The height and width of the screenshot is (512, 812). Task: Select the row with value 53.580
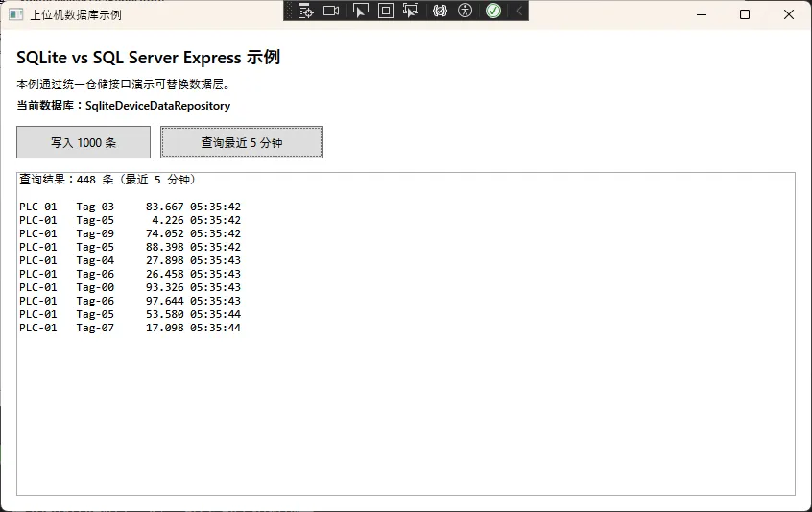coord(130,314)
